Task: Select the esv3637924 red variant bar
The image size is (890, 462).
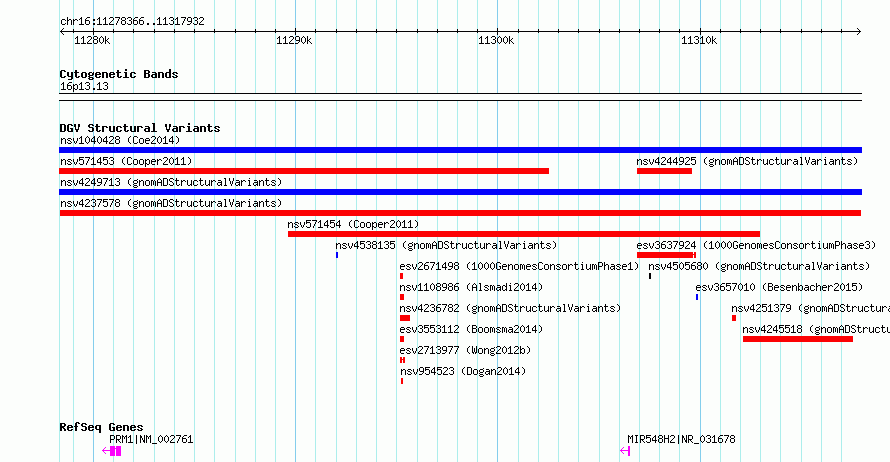Action: pos(666,255)
